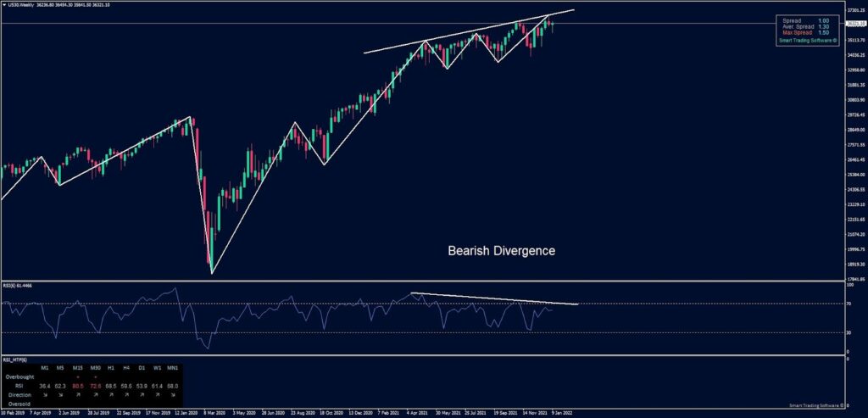Select the H1 timeframe column header

(x=109, y=367)
